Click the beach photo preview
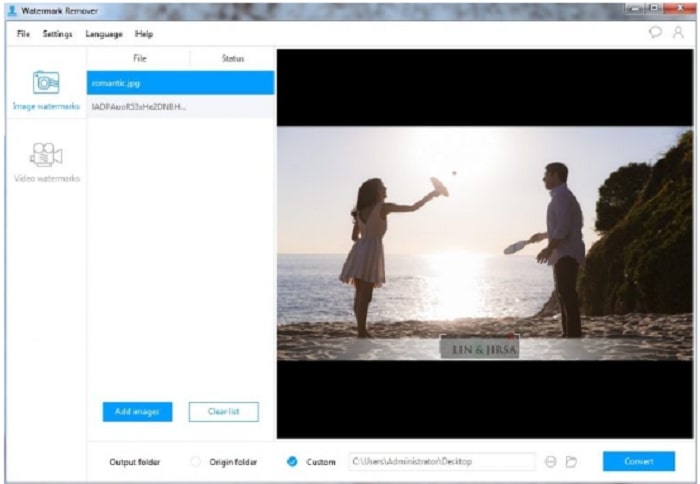The width and height of the screenshot is (700, 484). click(485, 243)
